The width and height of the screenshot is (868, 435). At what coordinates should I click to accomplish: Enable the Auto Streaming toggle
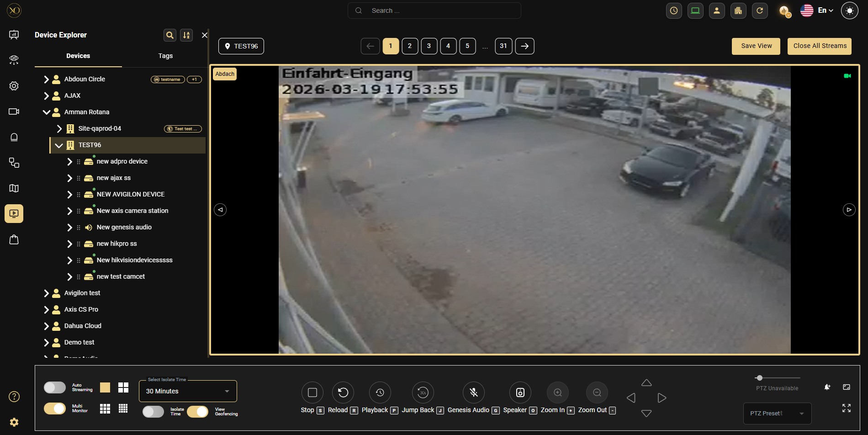(x=55, y=387)
